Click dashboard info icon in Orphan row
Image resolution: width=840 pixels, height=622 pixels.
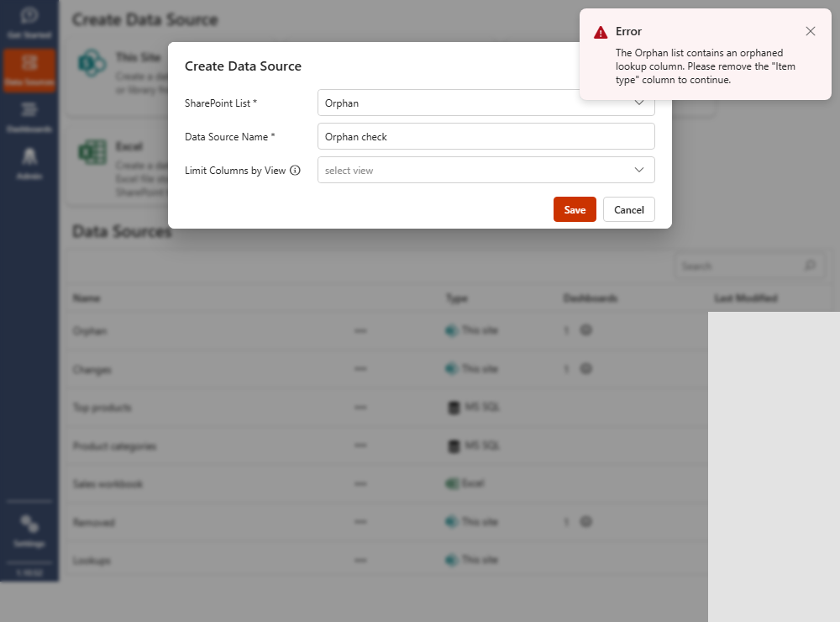(586, 330)
